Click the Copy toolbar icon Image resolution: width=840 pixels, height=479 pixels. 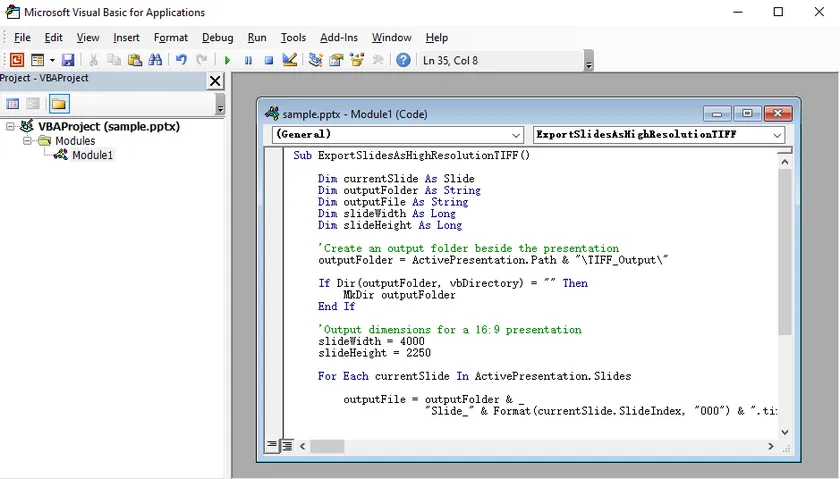point(114,60)
